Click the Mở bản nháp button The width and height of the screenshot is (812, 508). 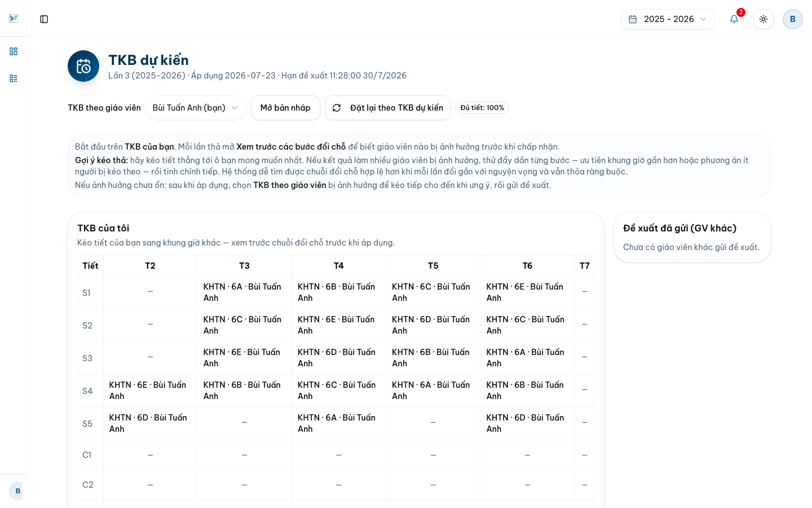tap(285, 108)
